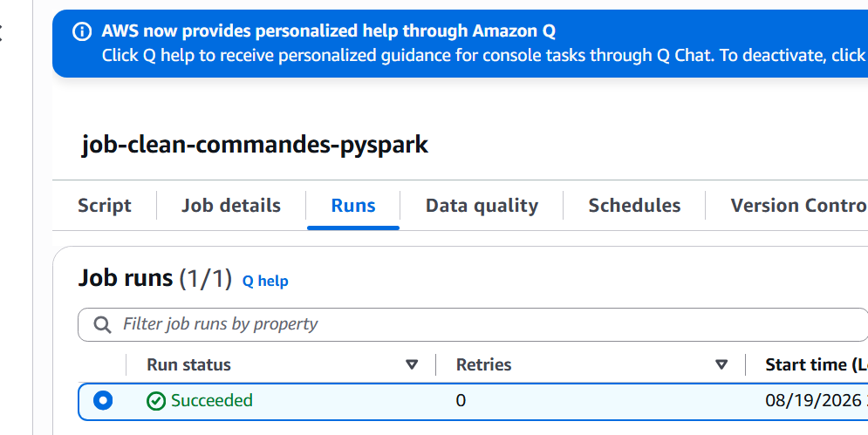This screenshot has width=868, height=435.
Task: Click the Q help link
Action: click(265, 281)
